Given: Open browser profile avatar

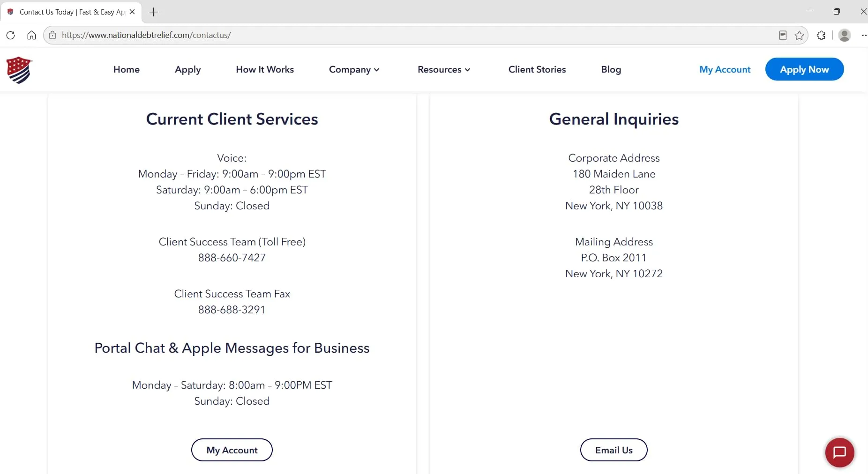Looking at the screenshot, I should (845, 35).
